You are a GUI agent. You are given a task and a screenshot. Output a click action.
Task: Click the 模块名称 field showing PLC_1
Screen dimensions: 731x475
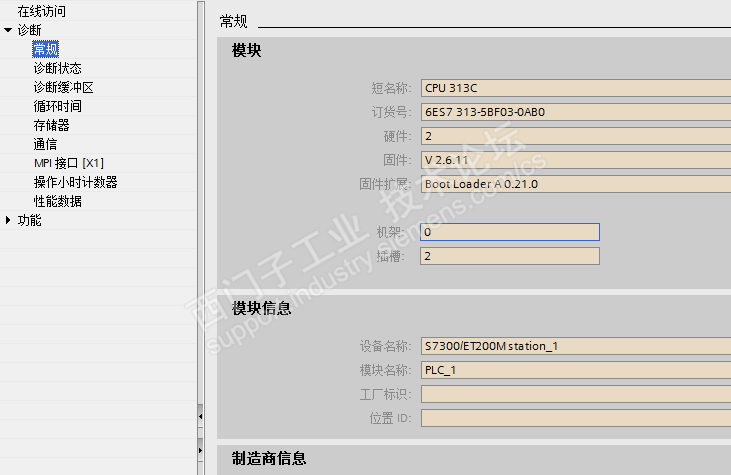(x=576, y=370)
